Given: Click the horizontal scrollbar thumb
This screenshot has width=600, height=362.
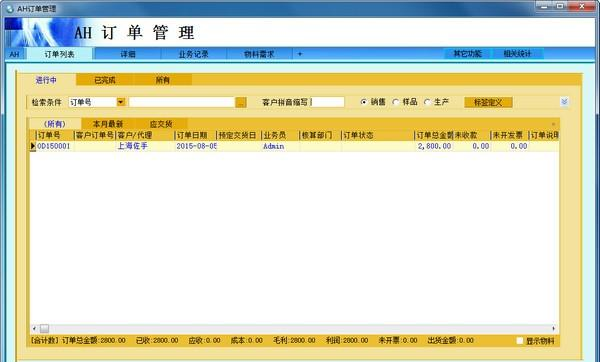Looking at the screenshot, I should point(44,328).
